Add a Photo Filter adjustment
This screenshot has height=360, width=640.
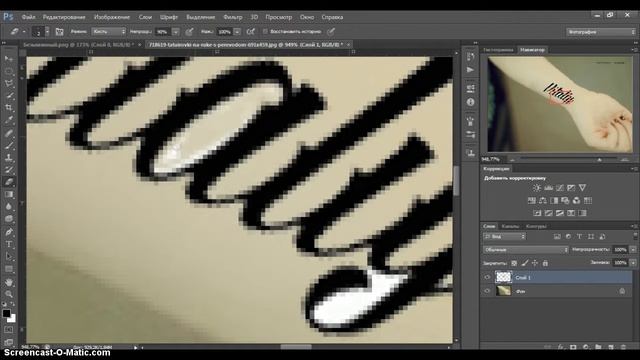pyautogui.click(x=565, y=200)
